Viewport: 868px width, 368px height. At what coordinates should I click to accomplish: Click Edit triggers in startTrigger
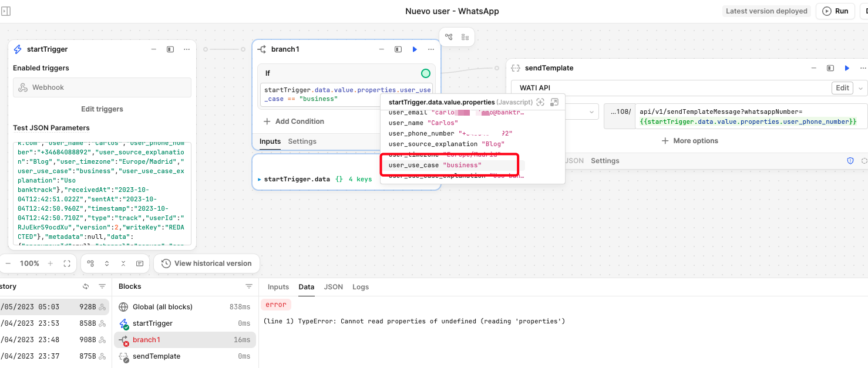[102, 109]
